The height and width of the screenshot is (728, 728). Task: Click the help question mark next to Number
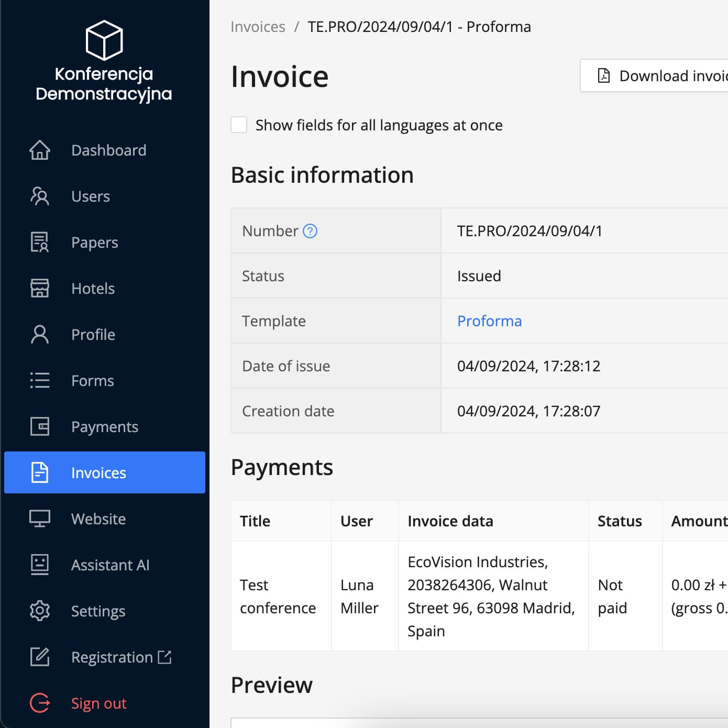310,231
